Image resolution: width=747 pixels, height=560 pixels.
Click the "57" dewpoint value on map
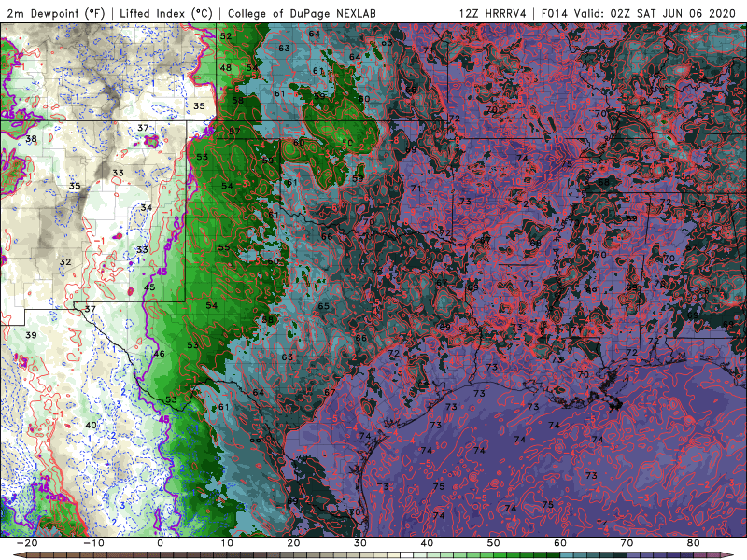coord(234,132)
